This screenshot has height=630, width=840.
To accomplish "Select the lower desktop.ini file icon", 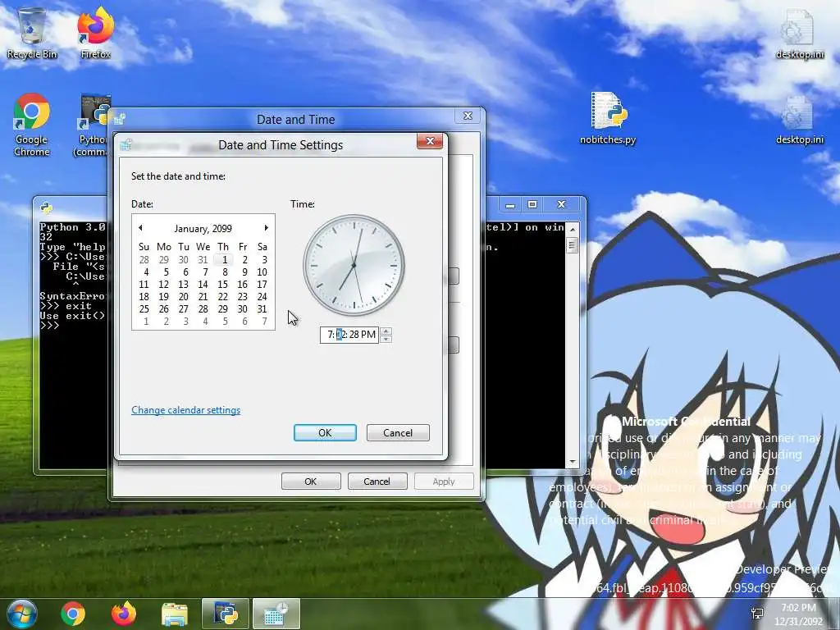I will coord(799,119).
